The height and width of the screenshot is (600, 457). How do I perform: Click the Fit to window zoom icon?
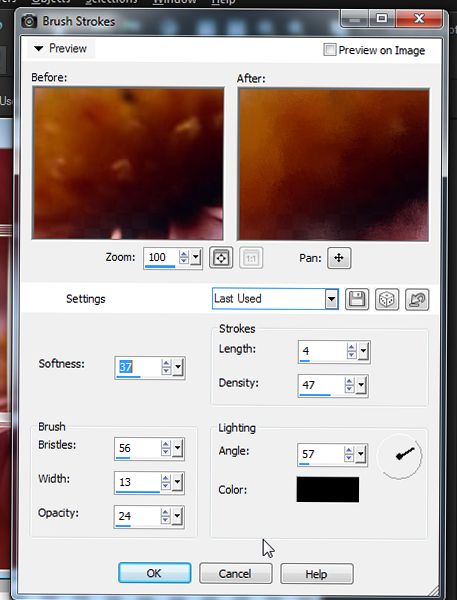[221, 258]
